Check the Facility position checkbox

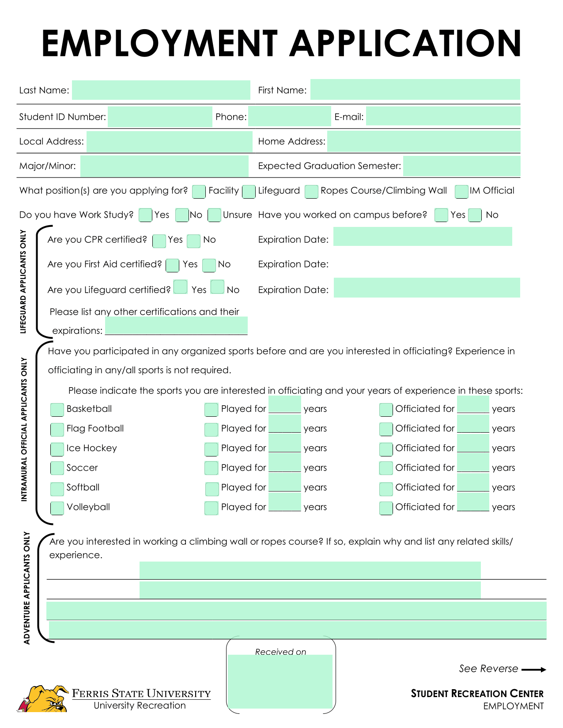coord(199,192)
